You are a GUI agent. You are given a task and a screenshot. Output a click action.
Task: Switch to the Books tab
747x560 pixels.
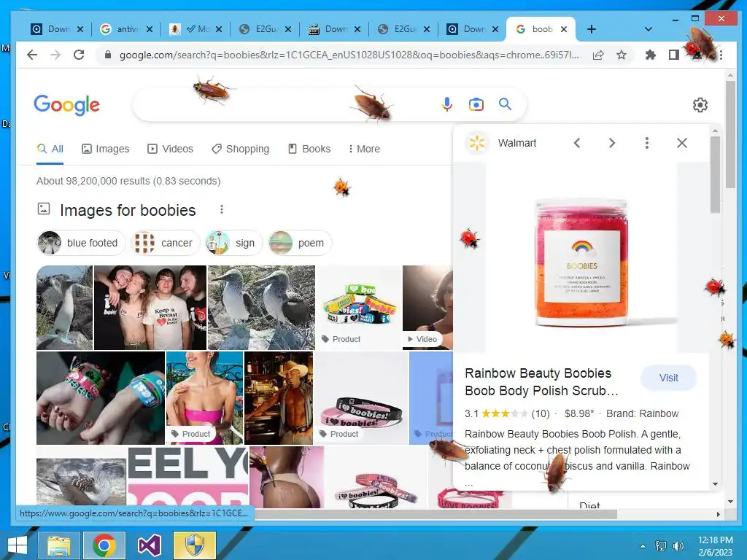[x=309, y=149]
